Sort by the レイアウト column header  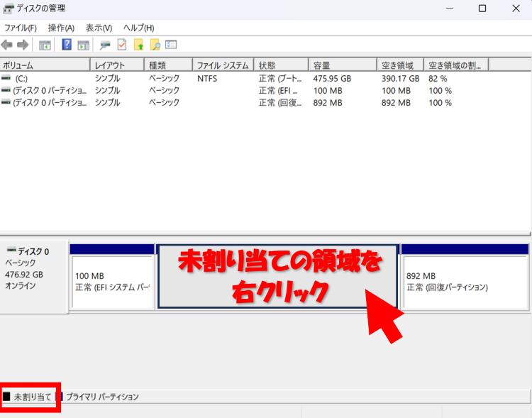(117, 65)
